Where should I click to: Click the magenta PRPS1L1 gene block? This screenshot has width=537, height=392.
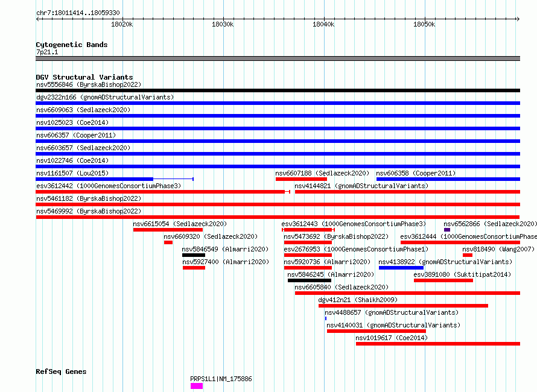point(197,386)
